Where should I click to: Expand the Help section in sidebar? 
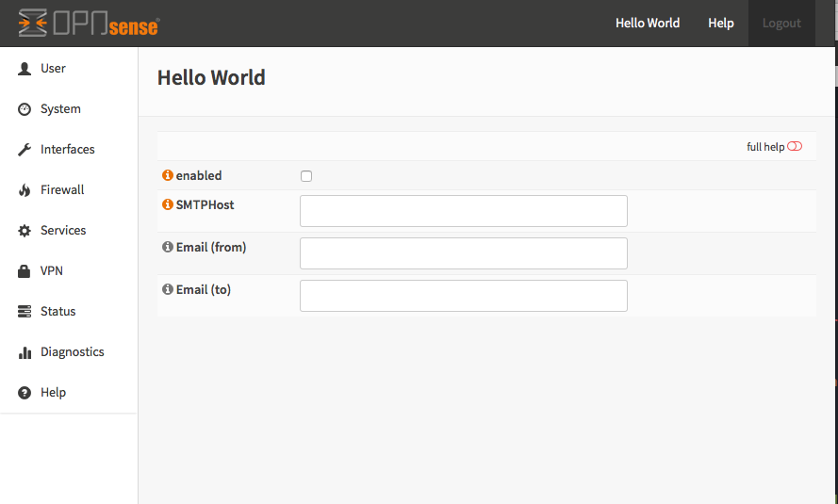click(x=53, y=393)
